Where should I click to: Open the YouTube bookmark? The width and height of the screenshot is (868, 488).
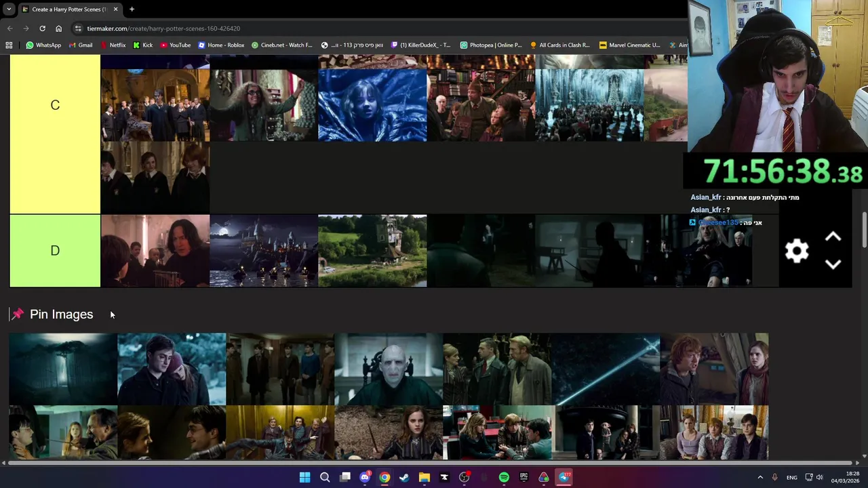[176, 45]
